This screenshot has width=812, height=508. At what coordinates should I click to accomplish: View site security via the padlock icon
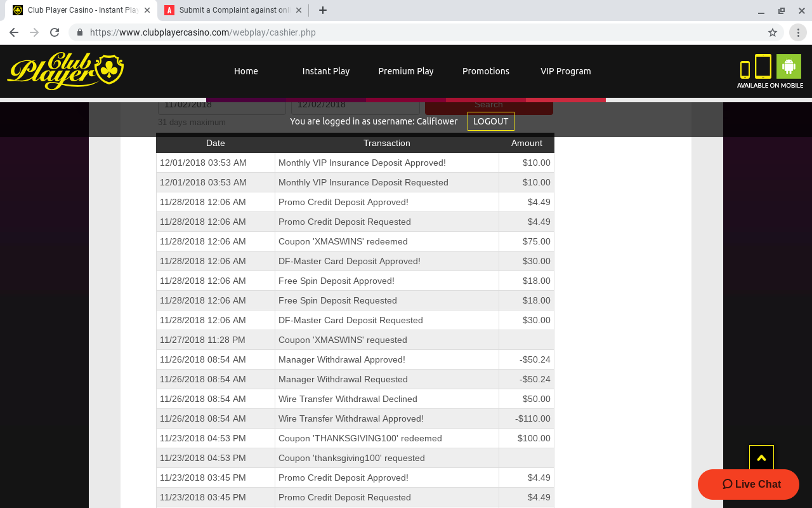80,32
